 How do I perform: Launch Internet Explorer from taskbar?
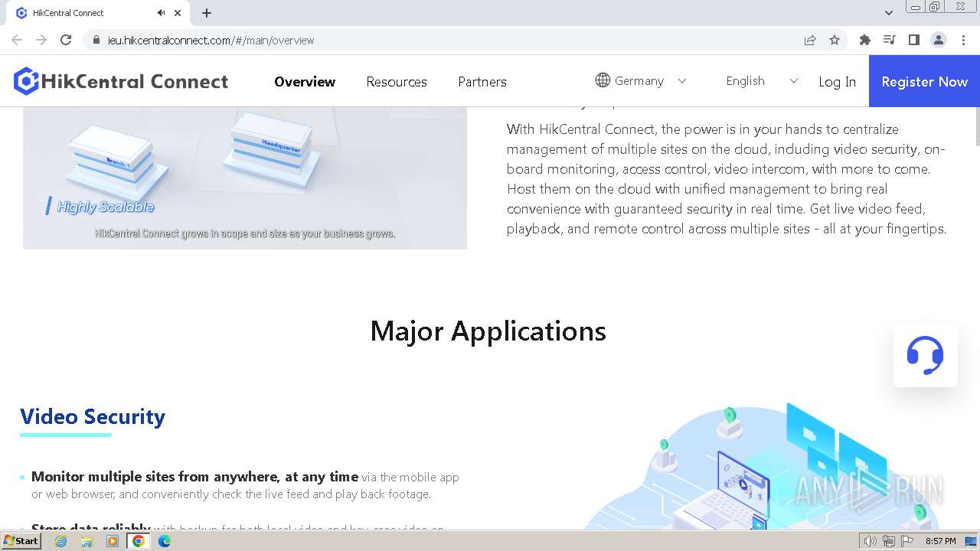click(x=61, y=541)
